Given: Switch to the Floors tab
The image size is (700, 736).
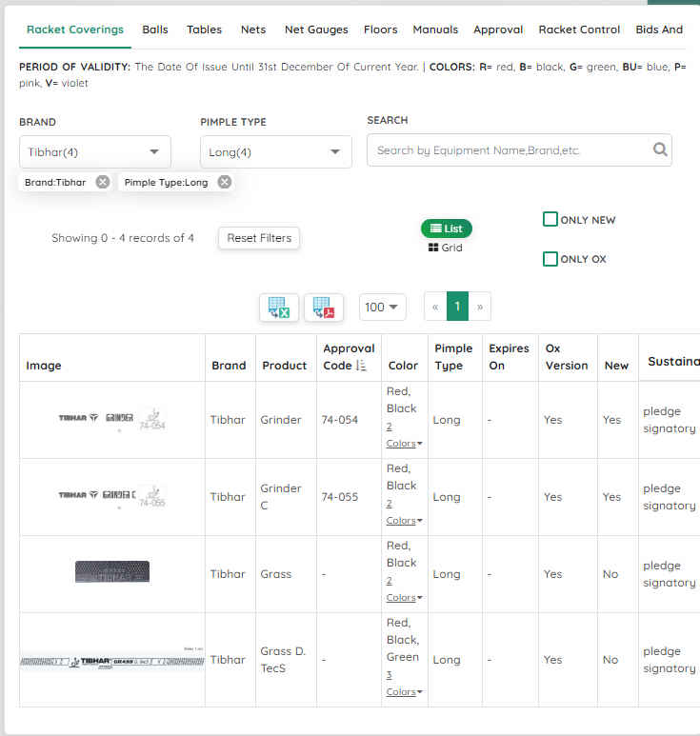Looking at the screenshot, I should point(380,30).
